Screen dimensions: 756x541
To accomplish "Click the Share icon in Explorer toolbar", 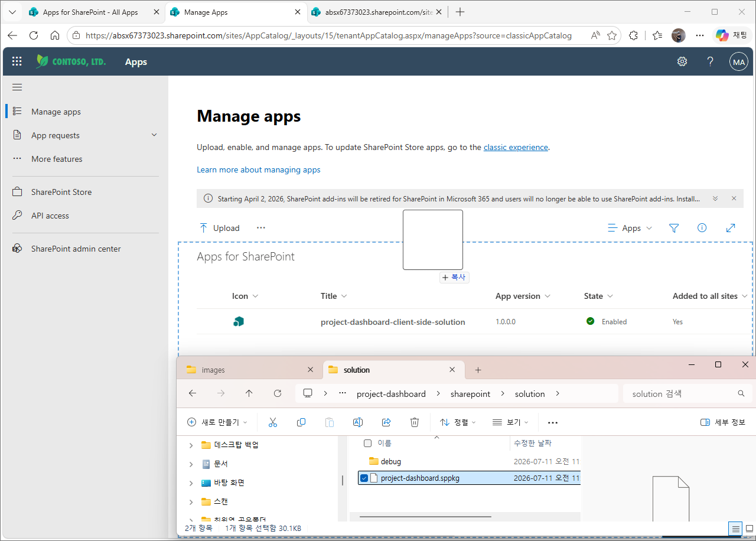I will 386,422.
